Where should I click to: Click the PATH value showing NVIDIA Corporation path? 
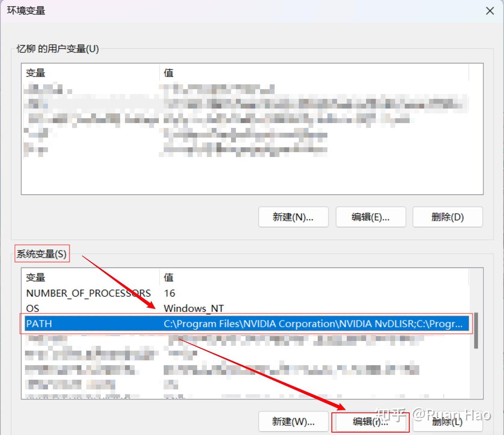[282, 324]
